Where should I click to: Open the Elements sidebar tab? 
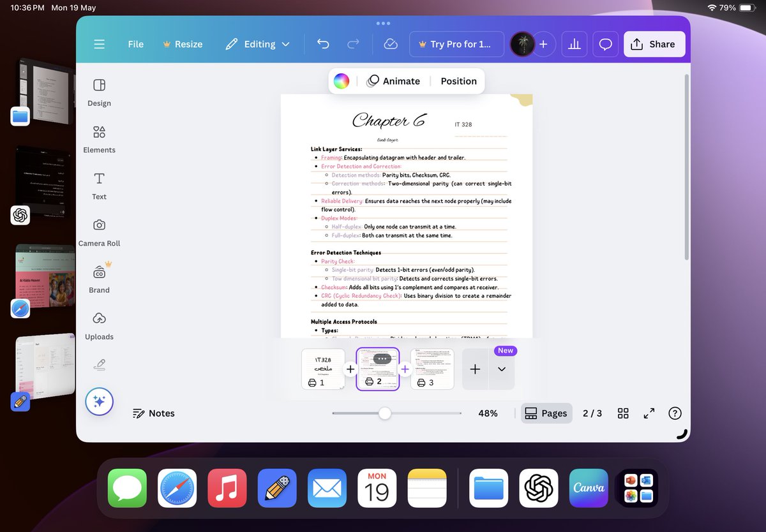99,139
